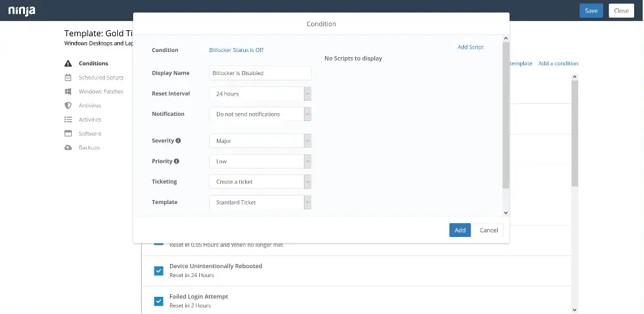Go to Antivirus section

[x=90, y=105]
